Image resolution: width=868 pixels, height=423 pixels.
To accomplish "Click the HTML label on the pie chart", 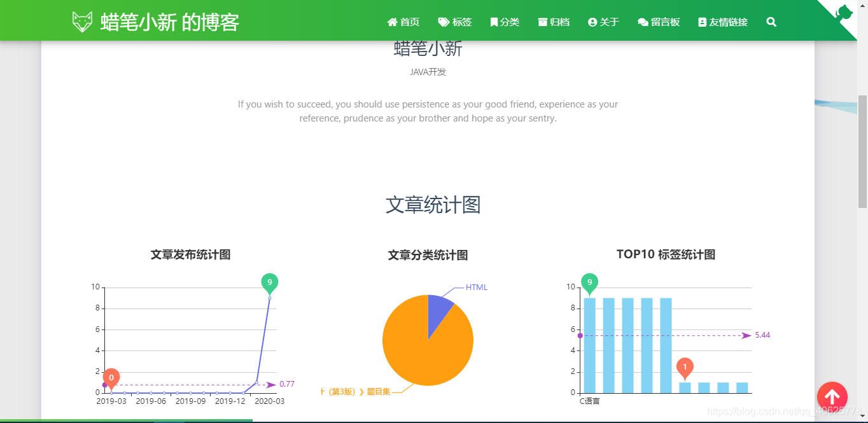I will click(477, 287).
